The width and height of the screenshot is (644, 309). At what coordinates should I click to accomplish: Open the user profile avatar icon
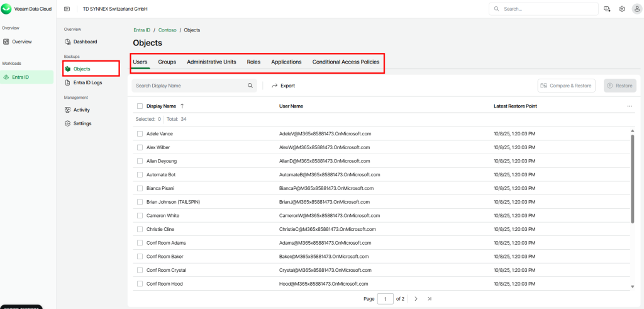coord(636,9)
